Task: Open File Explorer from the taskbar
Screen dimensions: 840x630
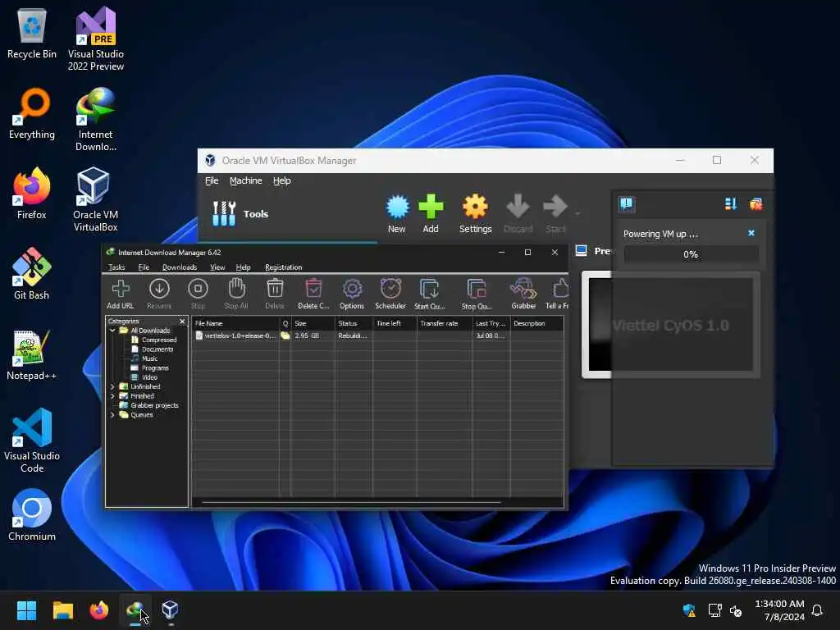Action: pyautogui.click(x=62, y=610)
